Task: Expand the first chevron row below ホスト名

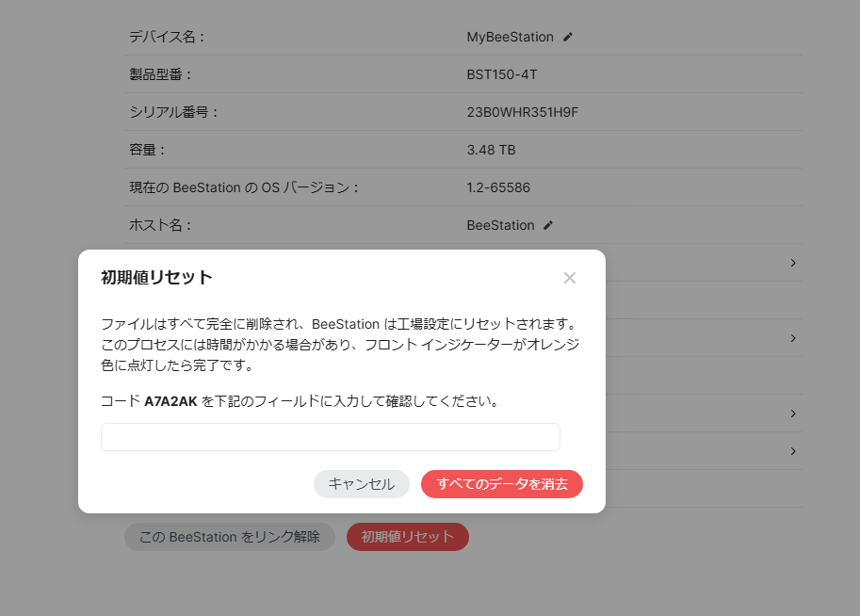Action: pos(793,263)
